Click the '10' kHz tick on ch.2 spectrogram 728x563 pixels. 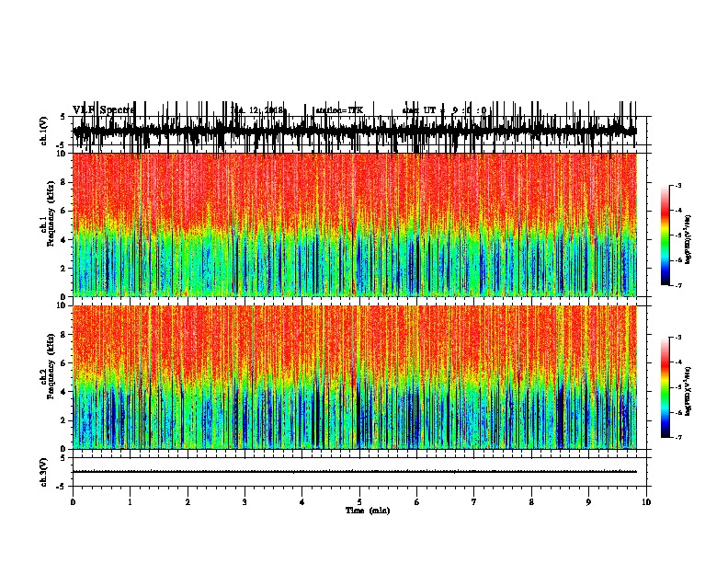point(62,305)
